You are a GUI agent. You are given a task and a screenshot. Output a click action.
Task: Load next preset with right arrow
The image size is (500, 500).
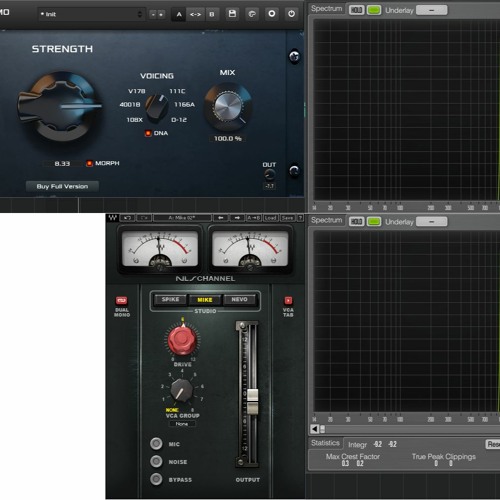click(237, 218)
